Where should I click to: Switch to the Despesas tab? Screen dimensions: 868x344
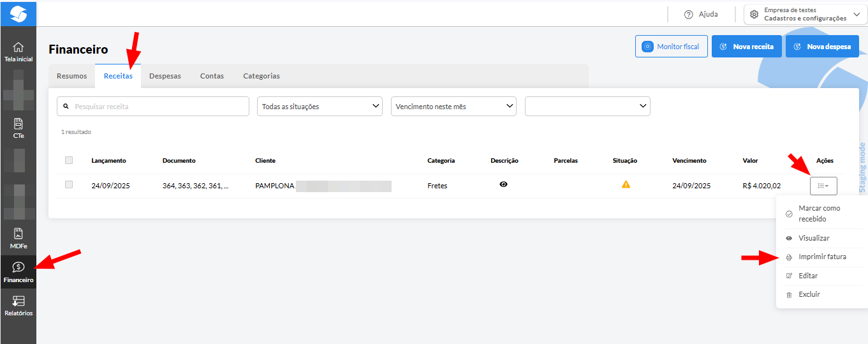[x=165, y=76]
